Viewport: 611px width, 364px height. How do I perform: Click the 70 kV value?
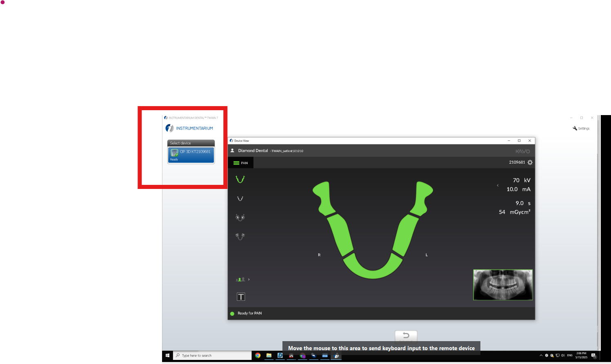click(521, 180)
